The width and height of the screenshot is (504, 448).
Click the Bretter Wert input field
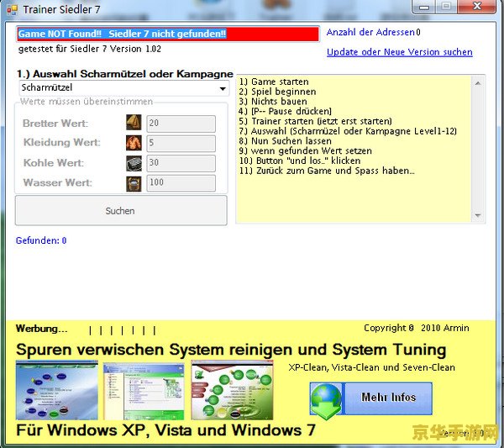181,124
